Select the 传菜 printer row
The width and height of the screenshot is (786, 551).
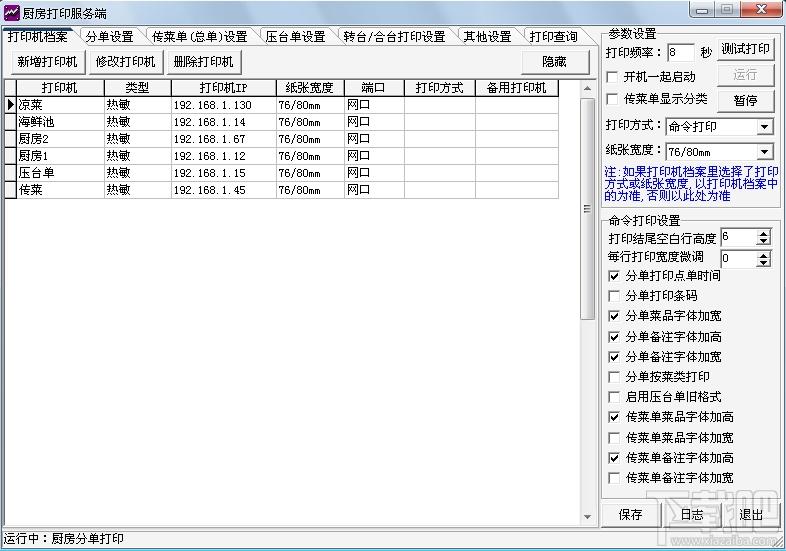282,190
